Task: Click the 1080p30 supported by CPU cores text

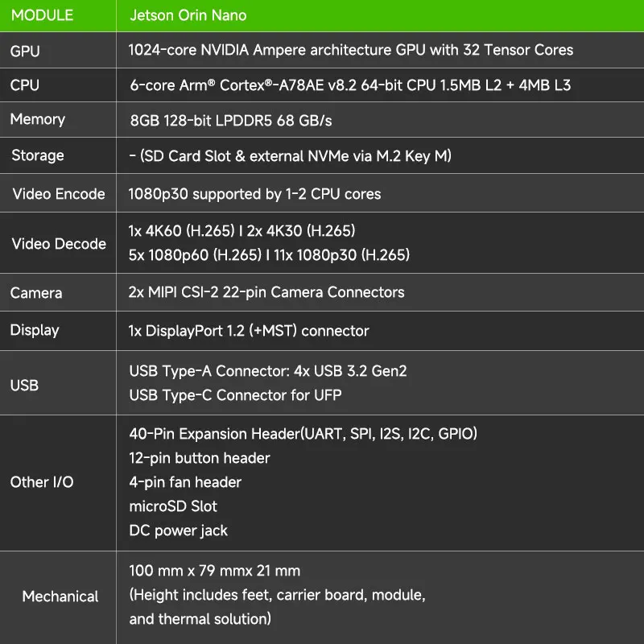Action: [254, 194]
